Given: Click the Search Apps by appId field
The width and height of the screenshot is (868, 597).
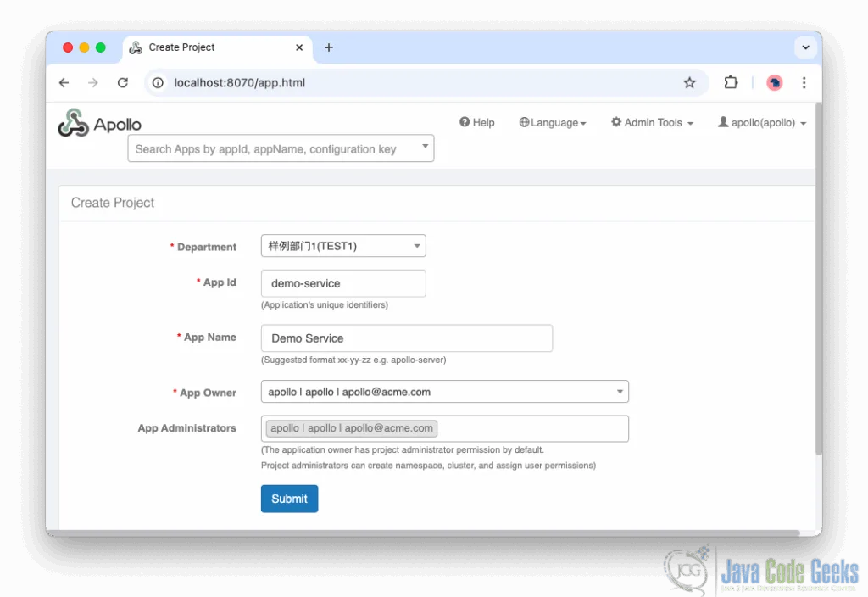Looking at the screenshot, I should click(x=281, y=148).
